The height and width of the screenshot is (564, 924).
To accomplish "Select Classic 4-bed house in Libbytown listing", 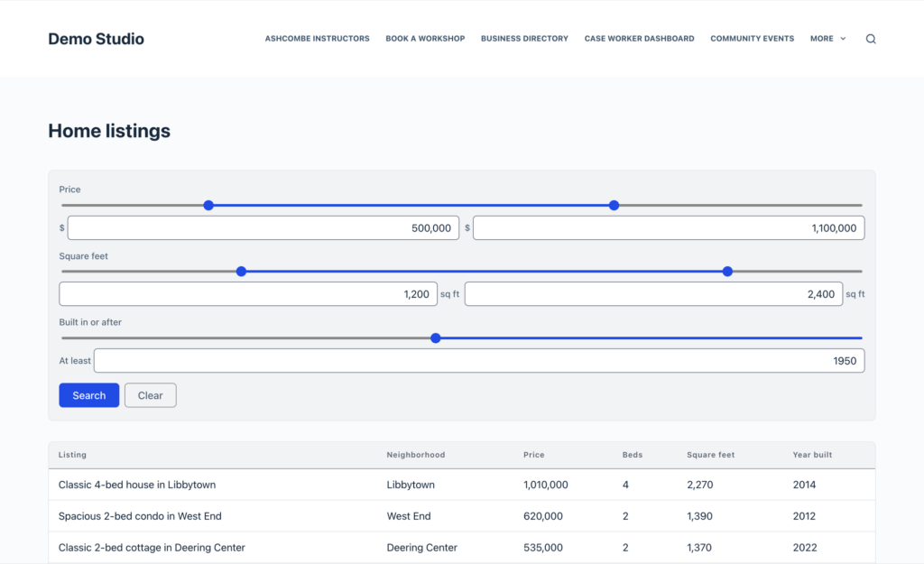I will coord(137,485).
